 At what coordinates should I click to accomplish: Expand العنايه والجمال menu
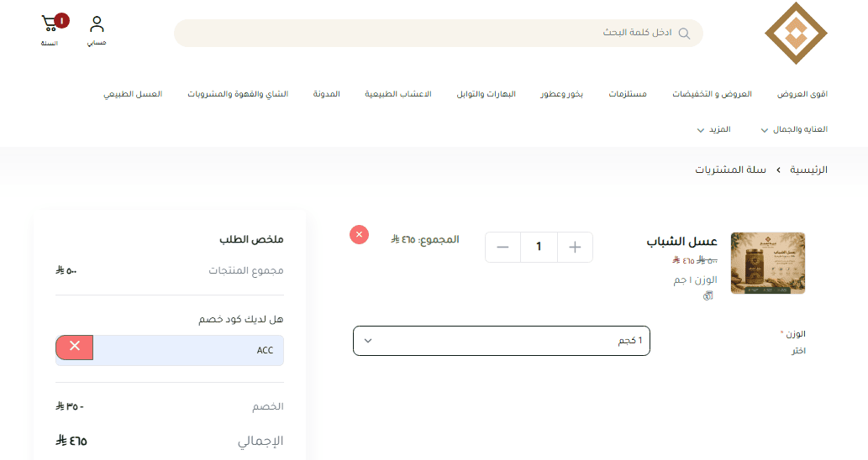coord(794,129)
